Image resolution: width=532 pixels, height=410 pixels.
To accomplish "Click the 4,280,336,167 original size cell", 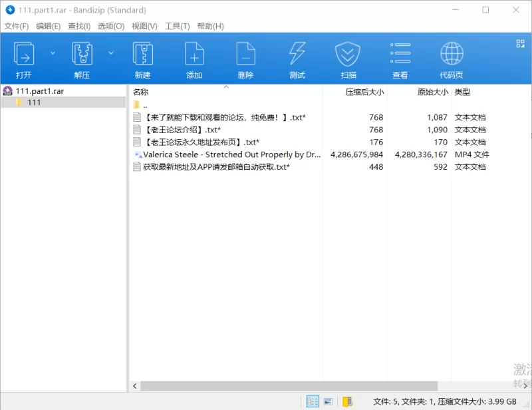I will 421,154.
